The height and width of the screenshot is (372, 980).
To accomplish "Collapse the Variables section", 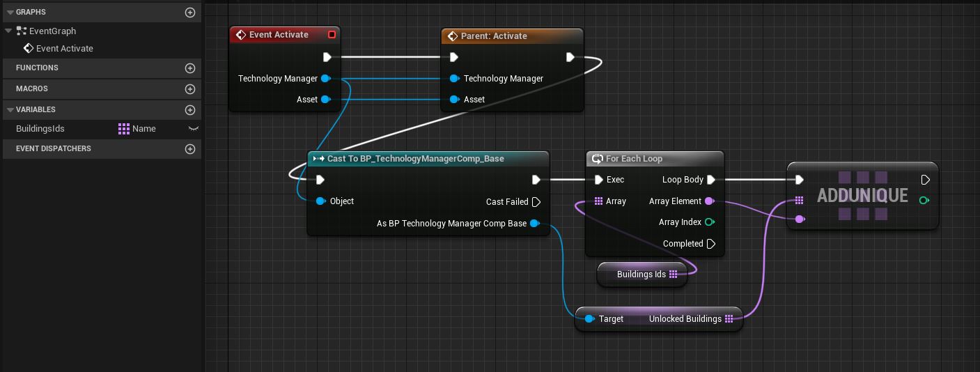I will tap(9, 110).
